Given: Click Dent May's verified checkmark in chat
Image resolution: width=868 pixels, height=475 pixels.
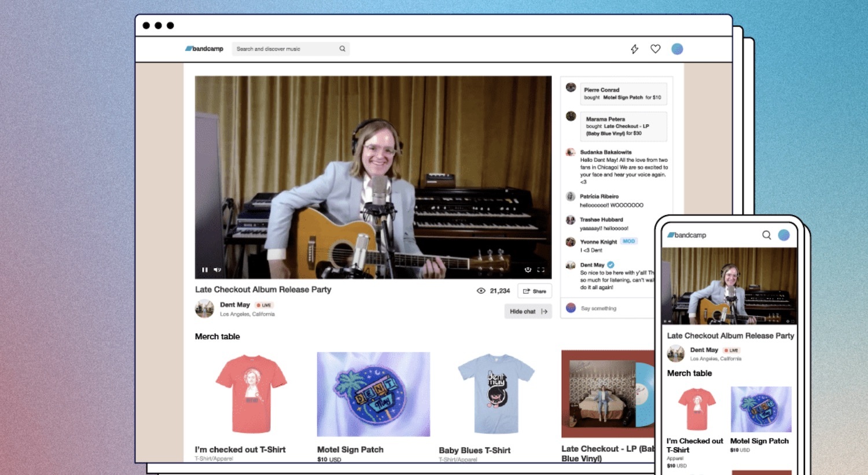Looking at the screenshot, I should (610, 264).
